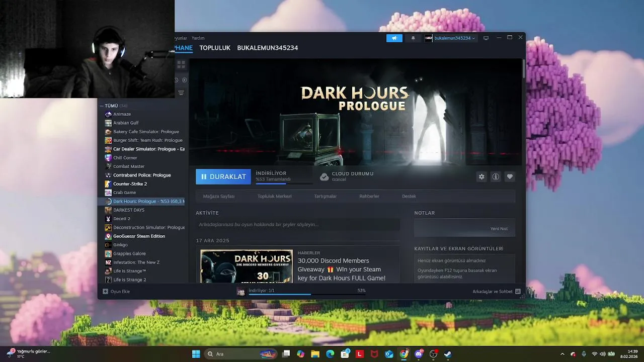Viewport: 644px width, 362px height.
Task: Select Combat Master in the library
Action: [x=129, y=166]
